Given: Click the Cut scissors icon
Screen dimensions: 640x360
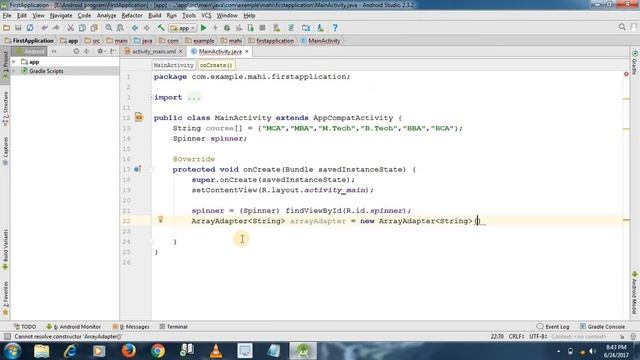Looking at the screenshot, I should click(70, 28).
